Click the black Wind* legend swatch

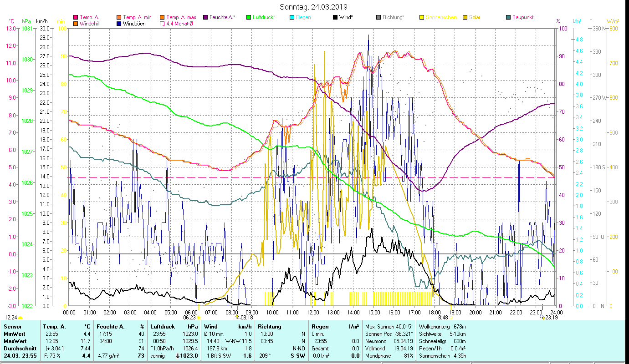335,17
